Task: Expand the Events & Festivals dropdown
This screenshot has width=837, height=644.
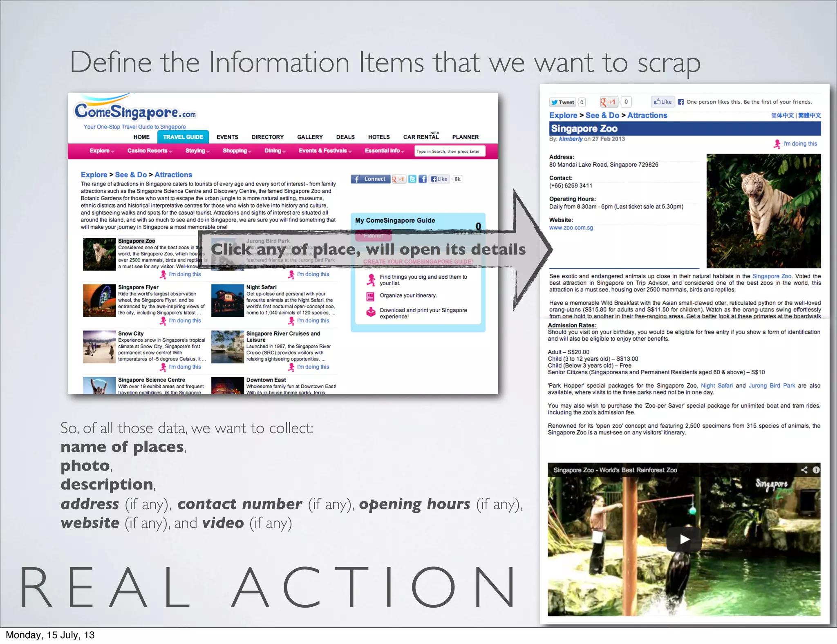Action: (325, 151)
